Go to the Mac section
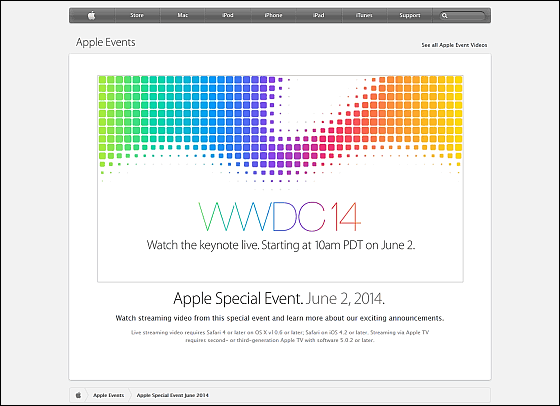 click(x=182, y=15)
